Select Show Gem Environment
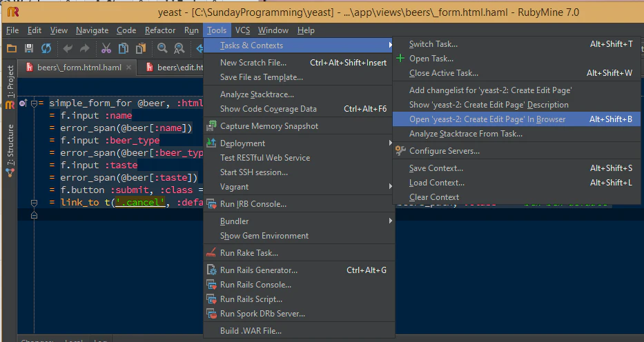 click(x=299, y=236)
